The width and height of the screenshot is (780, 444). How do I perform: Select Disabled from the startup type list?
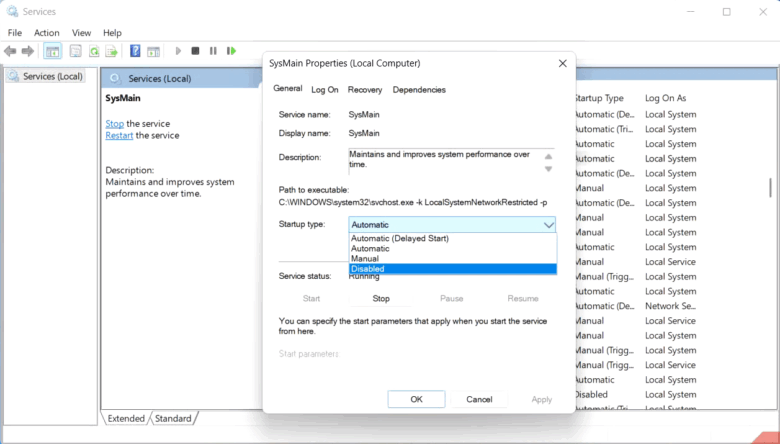(x=452, y=269)
